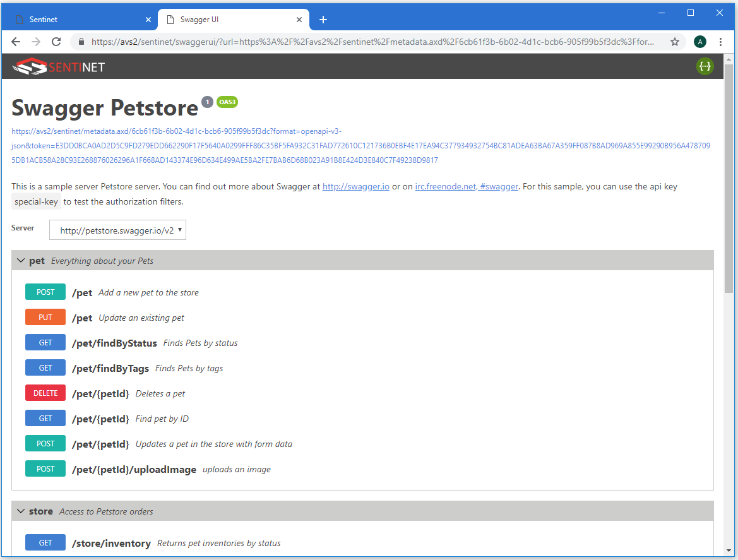
Task: Open the profile avatar 'A' icon
Action: (x=700, y=42)
